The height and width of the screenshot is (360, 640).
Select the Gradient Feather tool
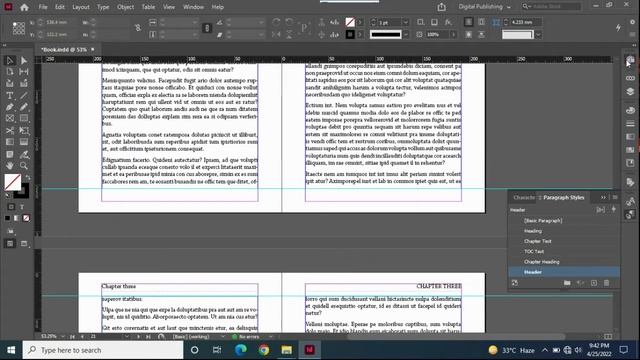pyautogui.click(x=24, y=142)
